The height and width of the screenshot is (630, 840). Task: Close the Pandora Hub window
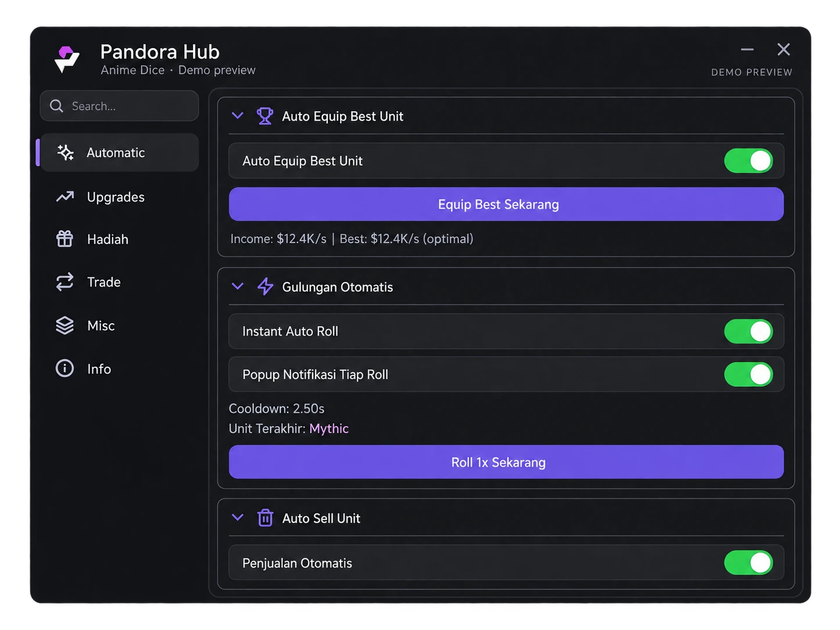click(784, 49)
